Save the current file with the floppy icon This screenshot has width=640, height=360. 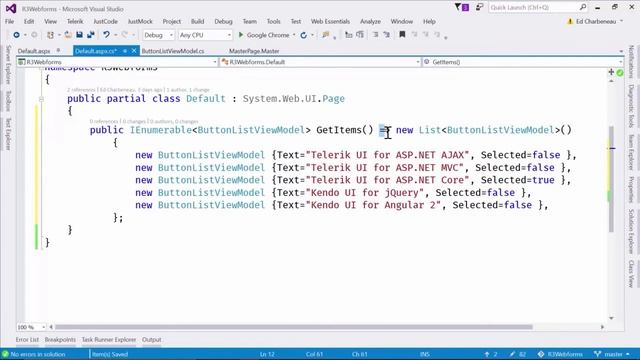[x=79, y=35]
